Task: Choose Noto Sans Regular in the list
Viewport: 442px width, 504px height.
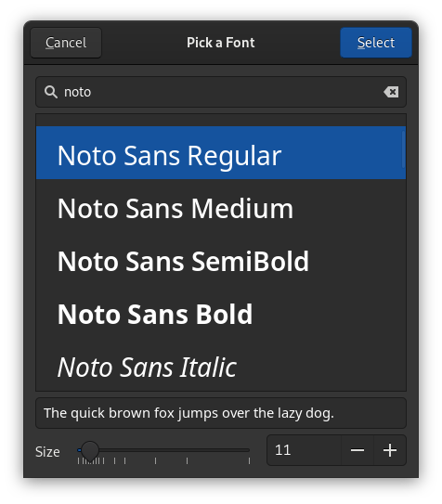Action: tap(221, 152)
